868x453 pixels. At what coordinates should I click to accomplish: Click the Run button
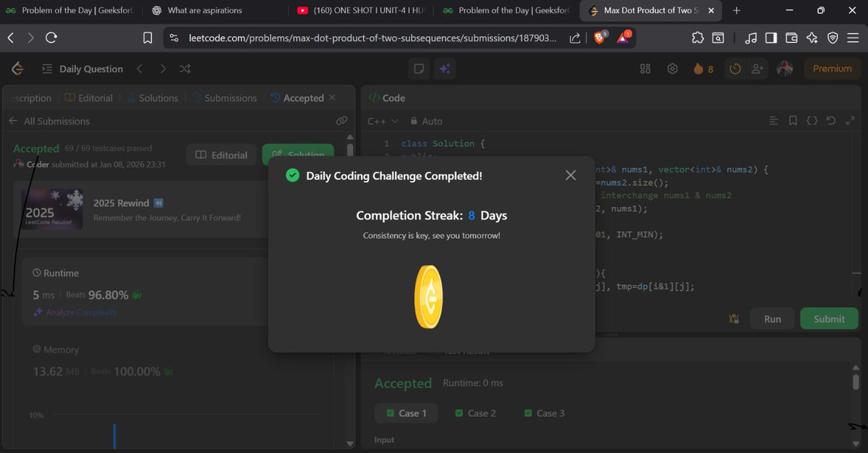(773, 318)
